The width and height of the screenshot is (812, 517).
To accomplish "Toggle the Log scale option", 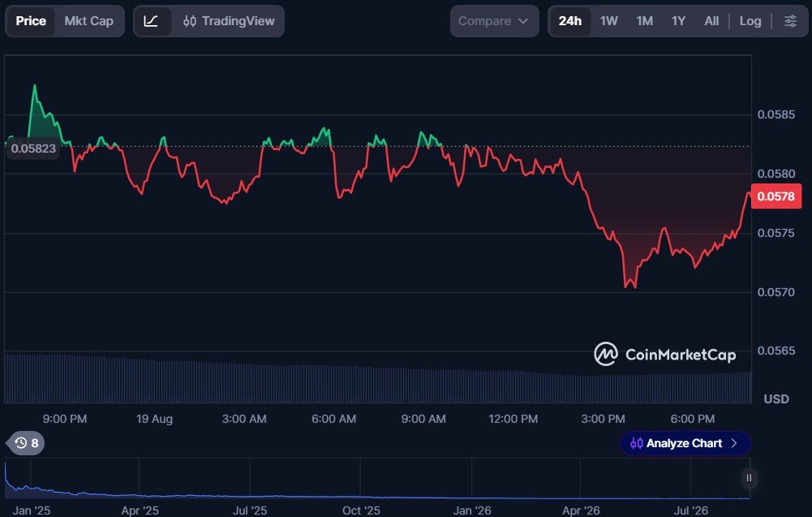I will [750, 21].
